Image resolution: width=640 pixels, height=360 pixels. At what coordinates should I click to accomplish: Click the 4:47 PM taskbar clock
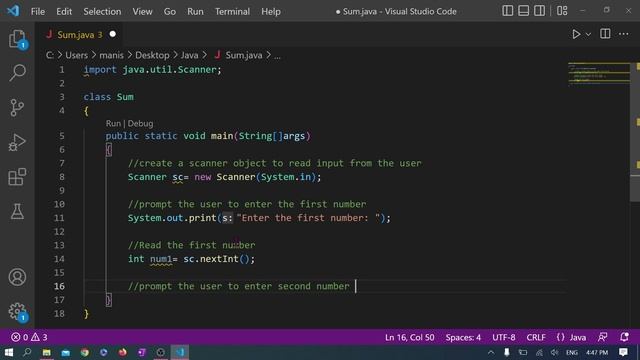(597, 352)
